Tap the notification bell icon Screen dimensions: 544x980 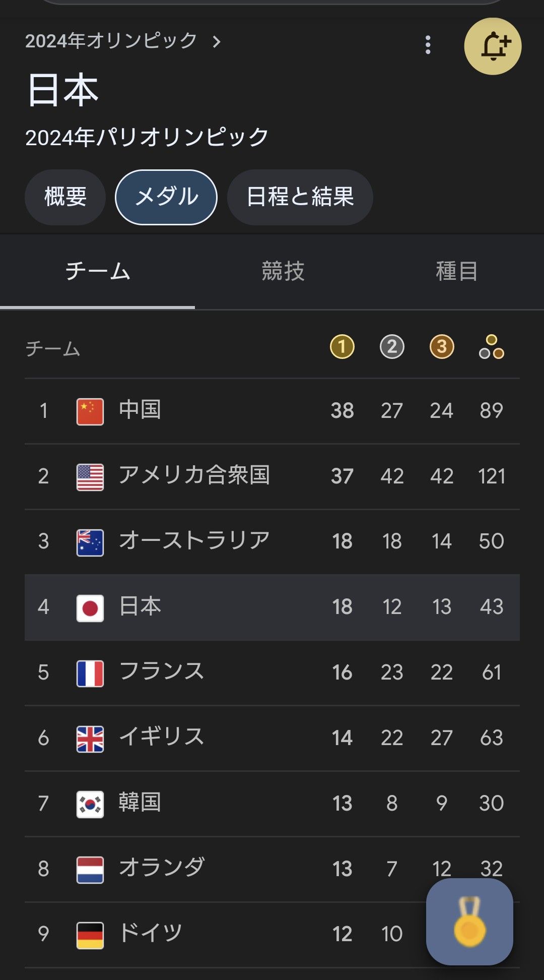point(492,46)
